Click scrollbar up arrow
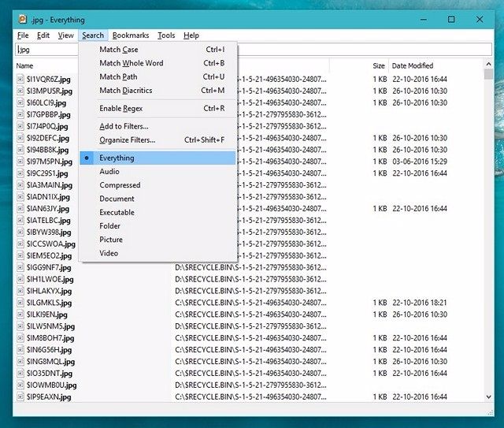 (488, 64)
